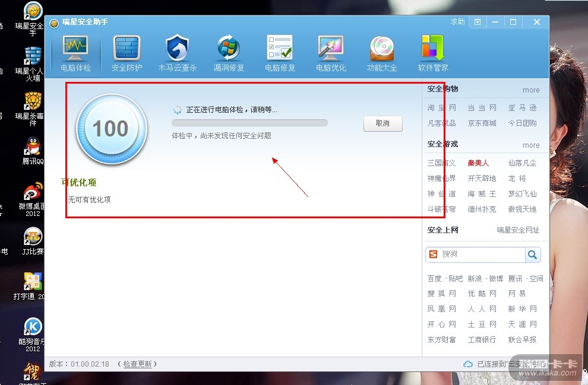Open the 优酷网 link

[482, 293]
